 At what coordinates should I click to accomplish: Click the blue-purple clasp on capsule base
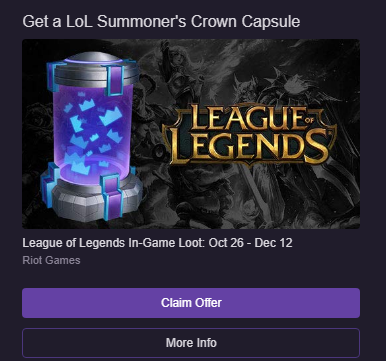click(x=112, y=196)
